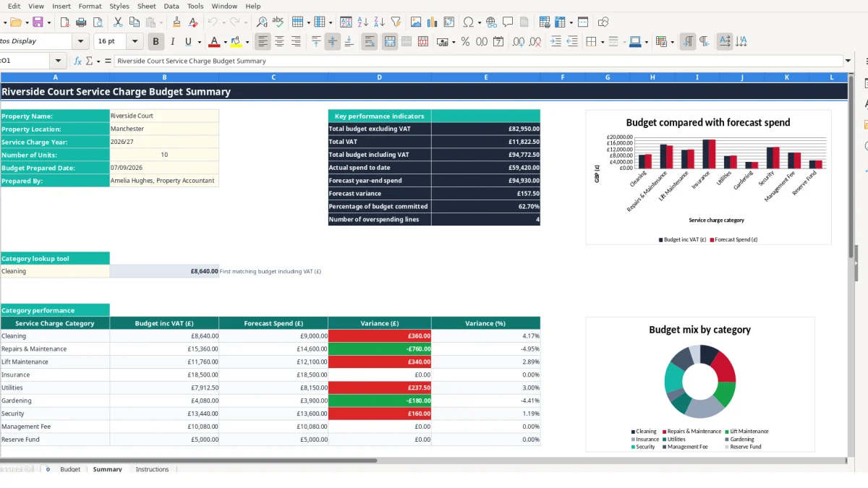Viewport: 868px width, 488px height.
Task: Open background color dropdown arrow
Action: coord(247,42)
